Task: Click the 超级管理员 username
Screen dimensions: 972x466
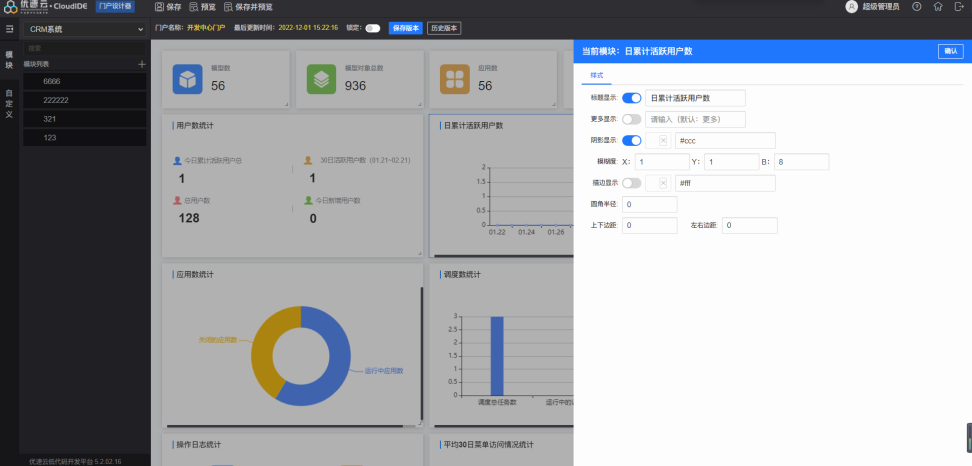Action: coord(880,7)
